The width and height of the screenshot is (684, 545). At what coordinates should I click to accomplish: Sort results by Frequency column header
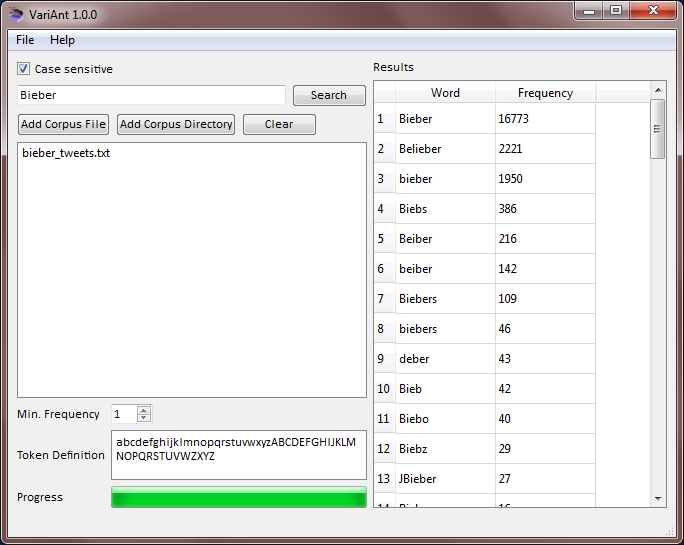(545, 93)
